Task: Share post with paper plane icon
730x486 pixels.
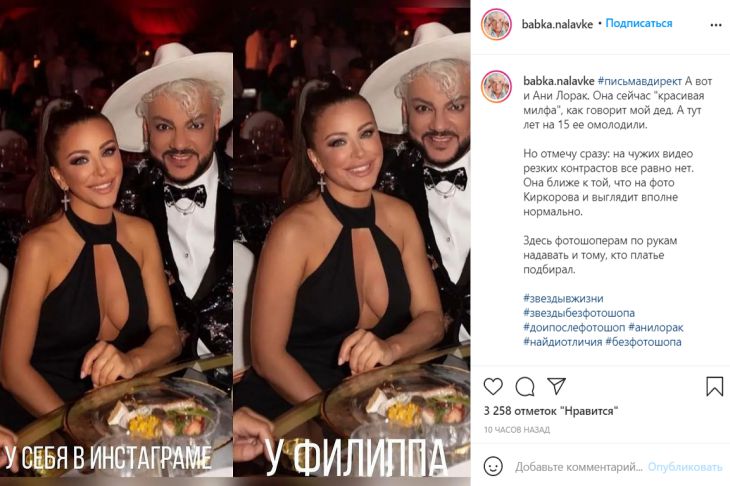Action: (556, 386)
